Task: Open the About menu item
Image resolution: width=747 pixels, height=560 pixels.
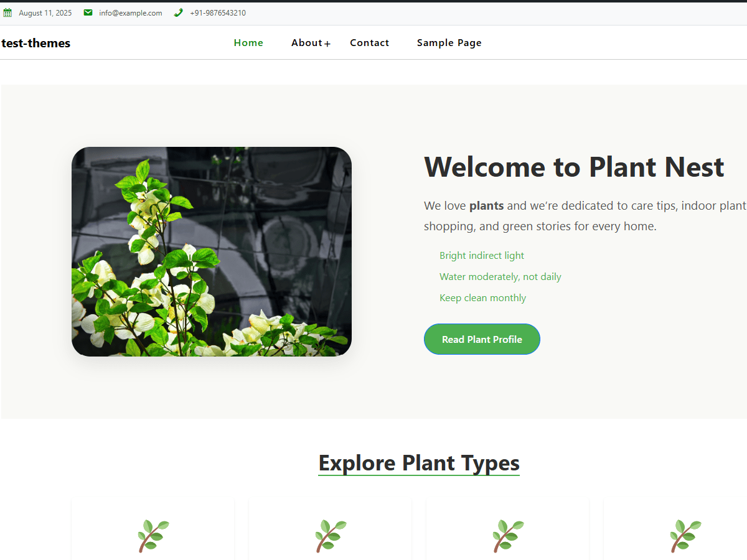Action: pos(306,43)
